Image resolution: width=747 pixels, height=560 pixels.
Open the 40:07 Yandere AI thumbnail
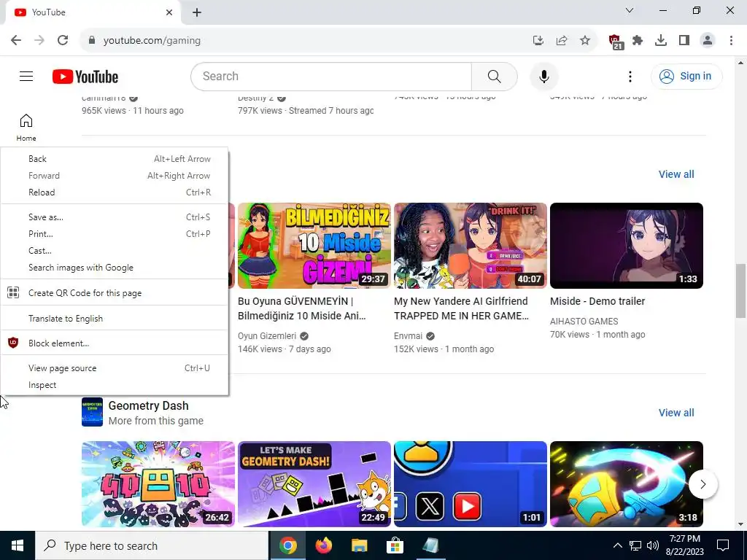click(x=471, y=246)
